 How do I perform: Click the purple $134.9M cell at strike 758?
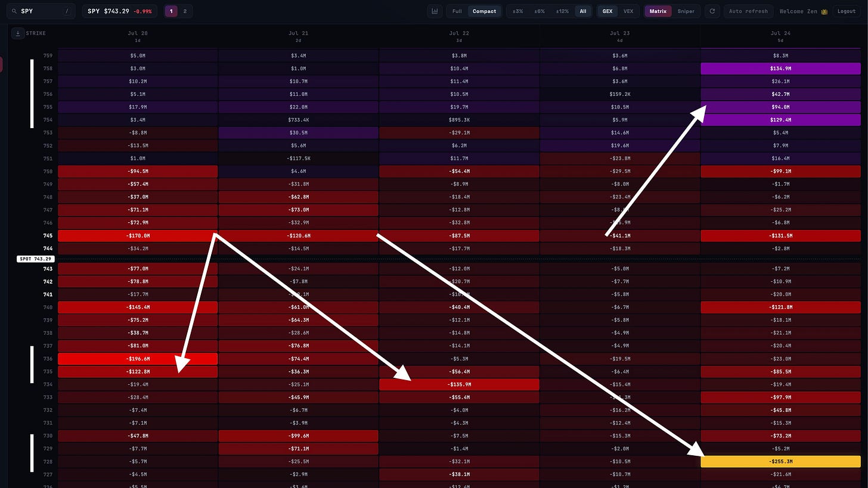(780, 69)
